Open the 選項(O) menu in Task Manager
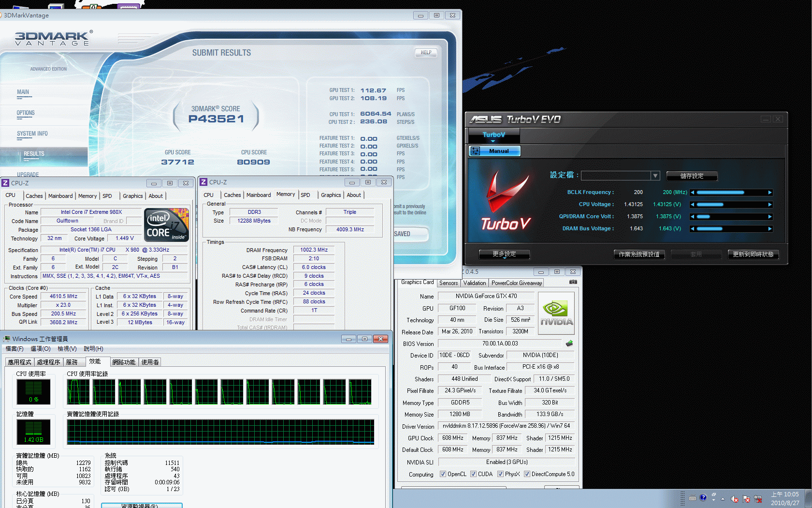Image resolution: width=812 pixels, height=508 pixels. (x=41, y=349)
